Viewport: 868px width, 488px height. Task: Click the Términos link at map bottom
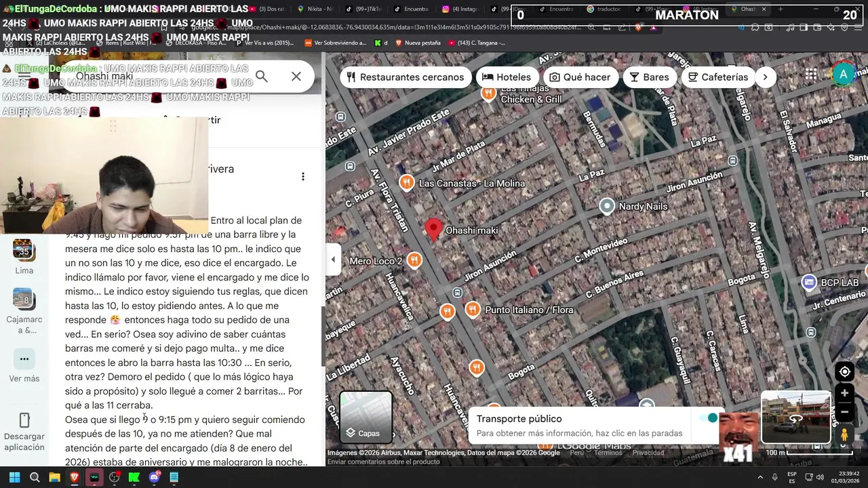608,453
